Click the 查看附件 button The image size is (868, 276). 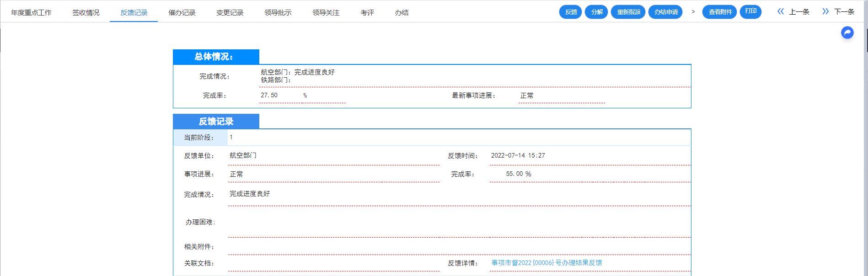tap(720, 12)
